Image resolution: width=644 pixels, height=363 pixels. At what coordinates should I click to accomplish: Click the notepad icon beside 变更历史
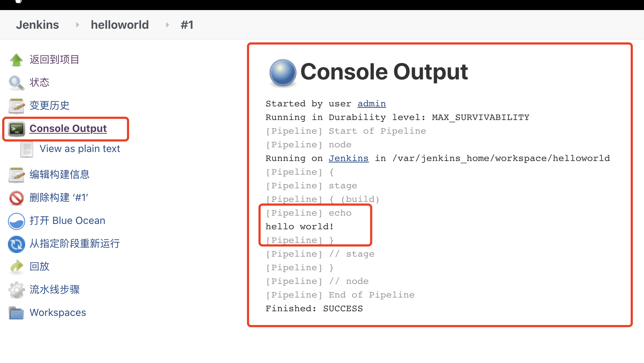17,106
